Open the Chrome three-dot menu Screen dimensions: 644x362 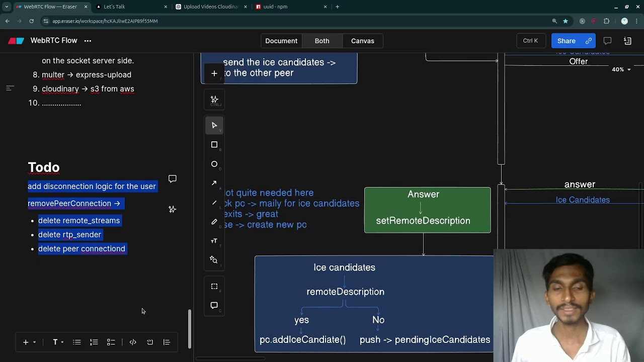pos(637,21)
